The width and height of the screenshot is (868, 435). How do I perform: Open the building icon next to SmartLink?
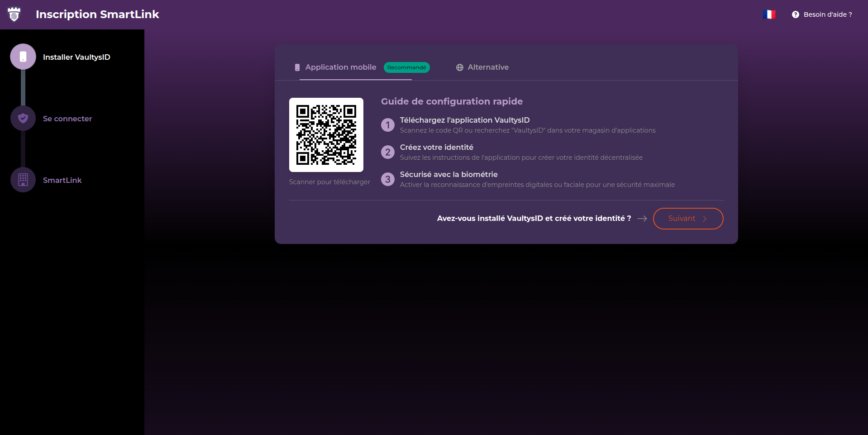click(23, 179)
